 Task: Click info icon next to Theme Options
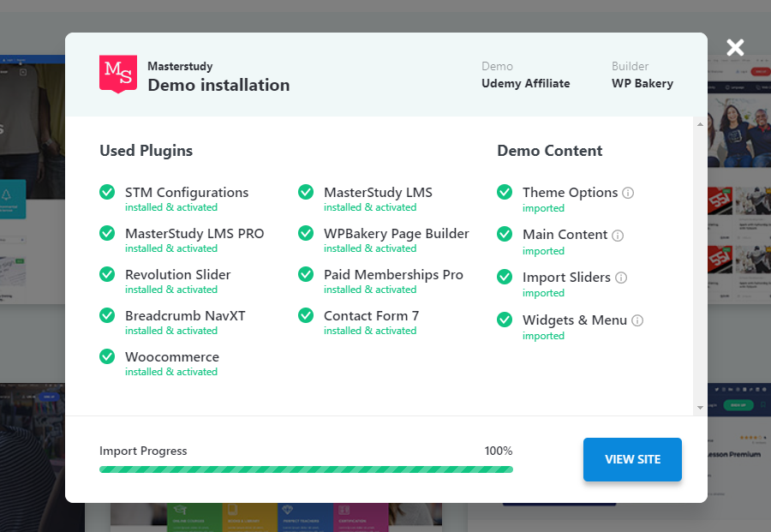coord(628,193)
